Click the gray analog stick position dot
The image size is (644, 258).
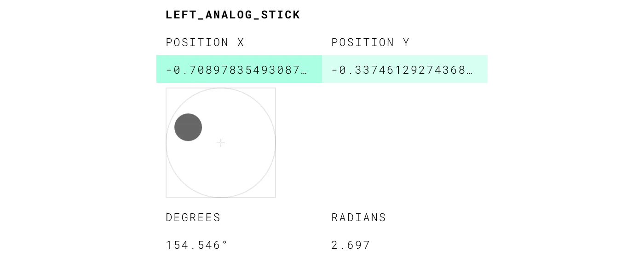[x=188, y=127]
